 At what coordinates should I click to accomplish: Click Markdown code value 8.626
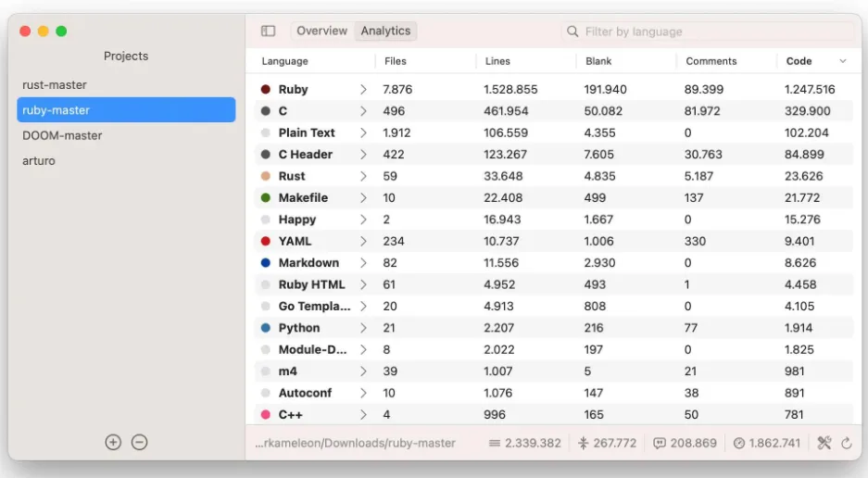pos(800,262)
